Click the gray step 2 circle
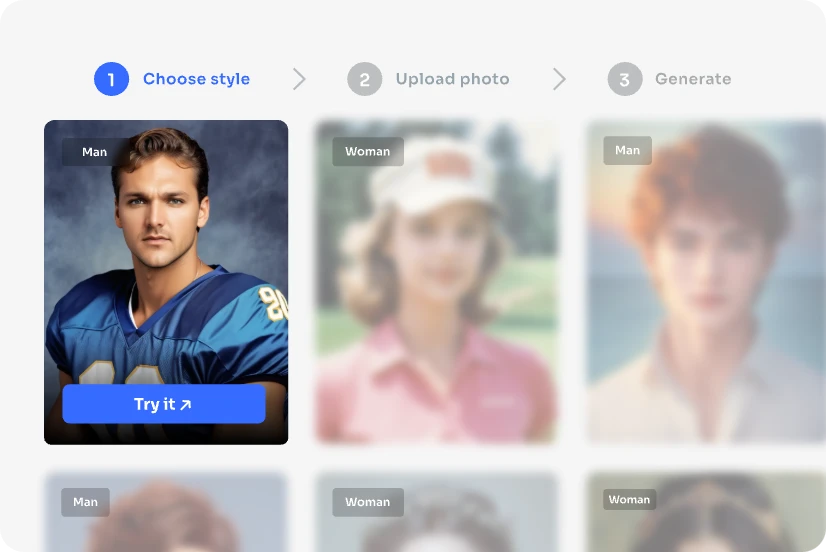This screenshot has height=552, width=826. (365, 79)
